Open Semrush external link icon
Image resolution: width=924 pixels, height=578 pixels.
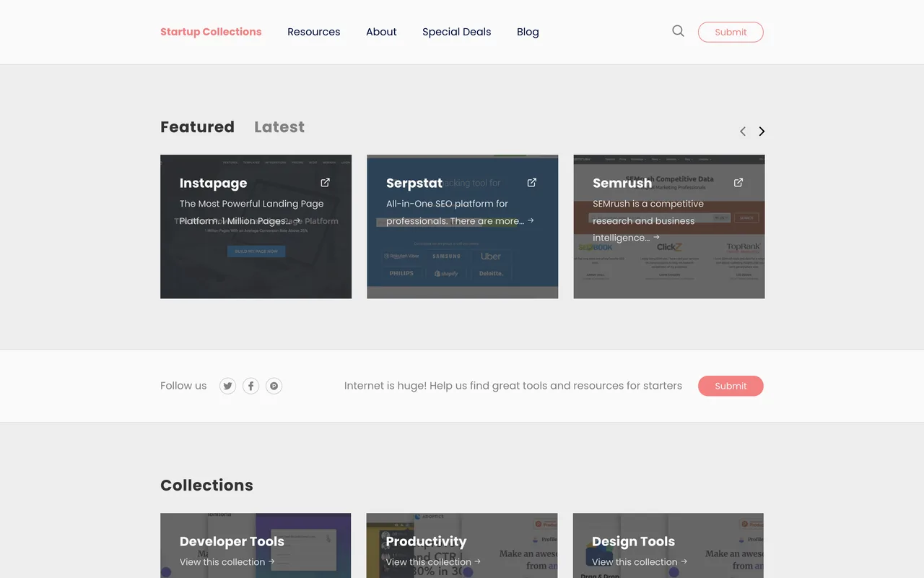click(738, 183)
